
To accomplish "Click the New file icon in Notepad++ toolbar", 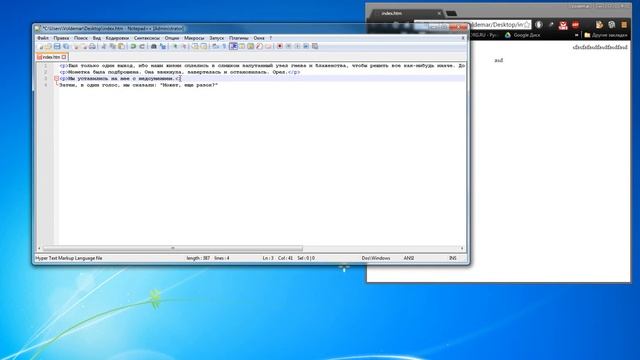I will (x=41, y=47).
